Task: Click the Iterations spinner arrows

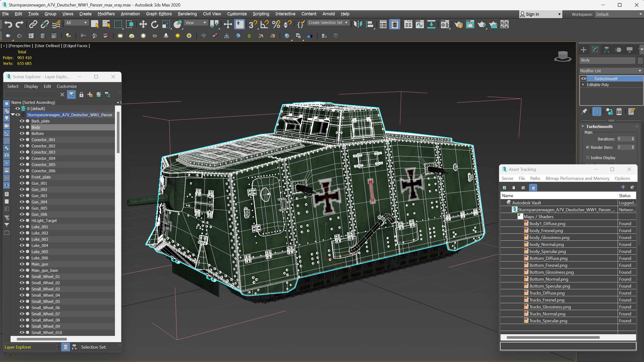Action: 633,139
